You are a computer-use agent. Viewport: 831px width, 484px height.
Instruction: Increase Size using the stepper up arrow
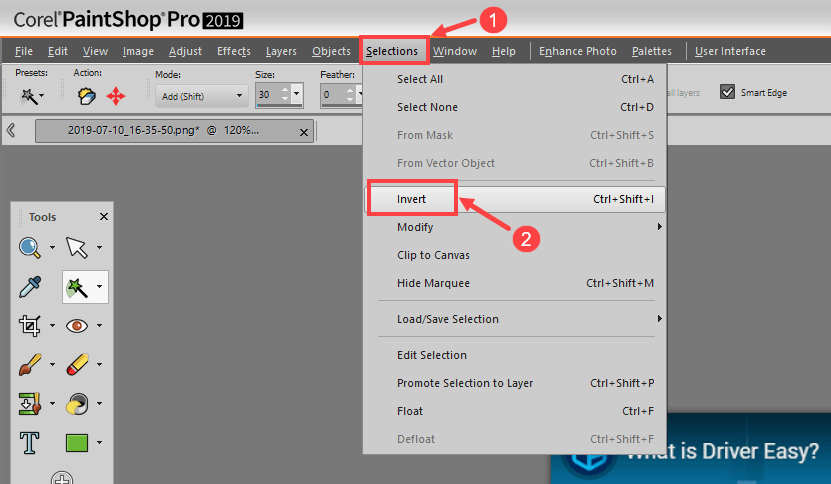tap(285, 90)
